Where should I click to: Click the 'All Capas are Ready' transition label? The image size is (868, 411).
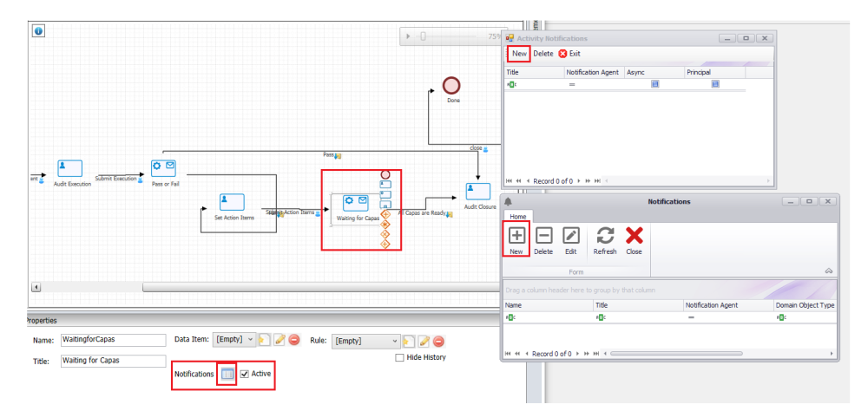click(x=421, y=212)
